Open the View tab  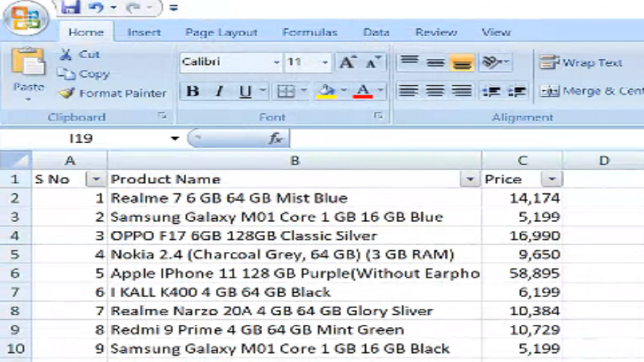tap(496, 32)
